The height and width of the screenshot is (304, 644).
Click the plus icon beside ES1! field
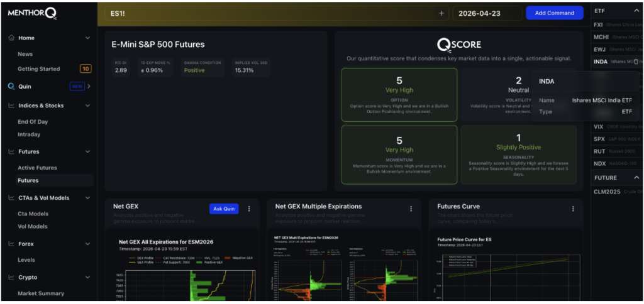pos(441,13)
